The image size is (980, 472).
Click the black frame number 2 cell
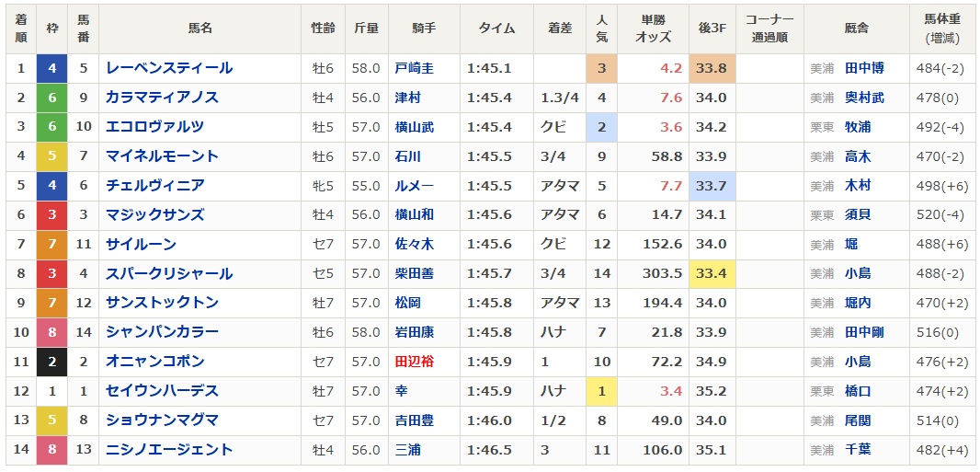tap(51, 362)
